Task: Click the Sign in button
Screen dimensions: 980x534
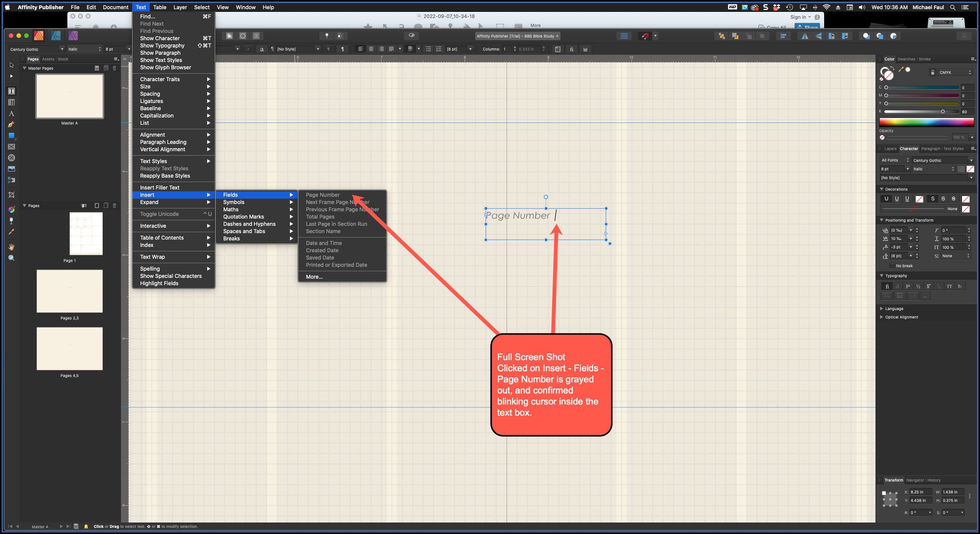Action: tap(798, 17)
